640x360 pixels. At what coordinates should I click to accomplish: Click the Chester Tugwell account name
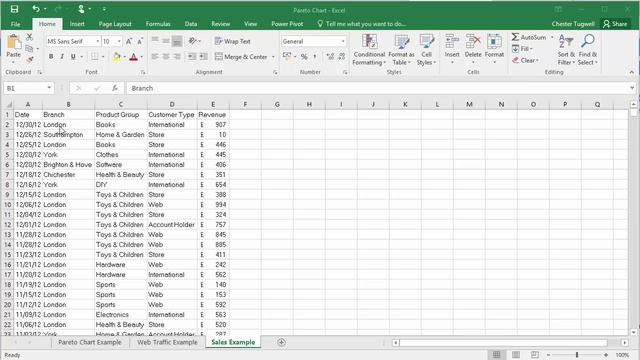coord(573,24)
